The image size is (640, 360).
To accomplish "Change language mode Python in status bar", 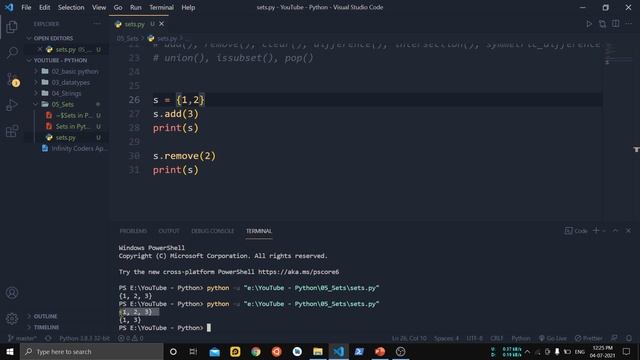I will coord(521,338).
